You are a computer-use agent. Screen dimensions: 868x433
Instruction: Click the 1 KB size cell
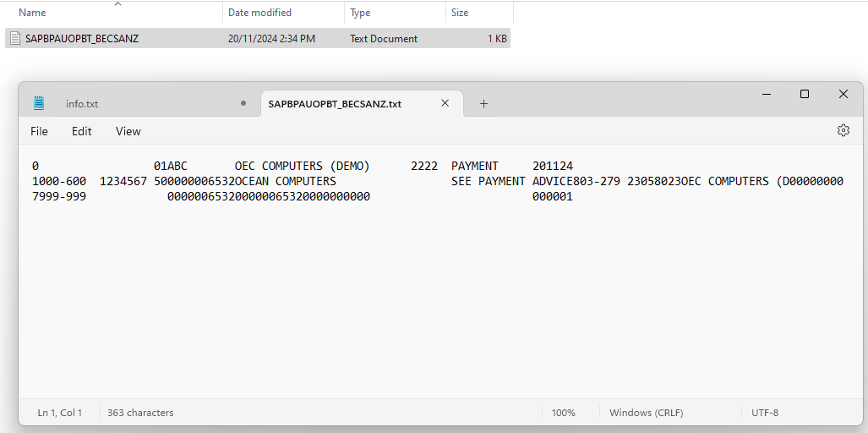pos(497,39)
